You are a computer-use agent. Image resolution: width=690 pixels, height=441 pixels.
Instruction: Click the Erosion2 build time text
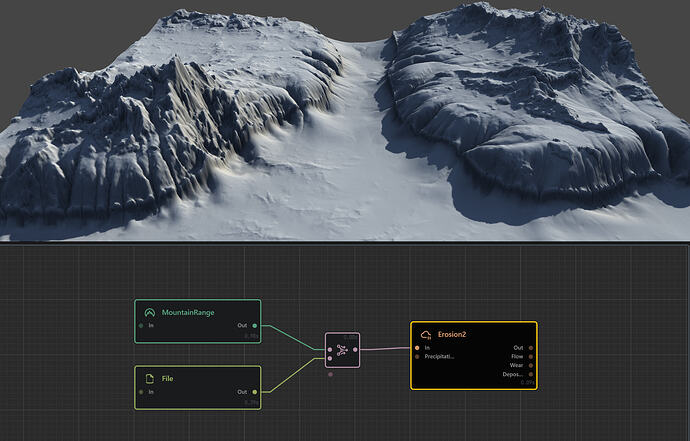pos(528,383)
